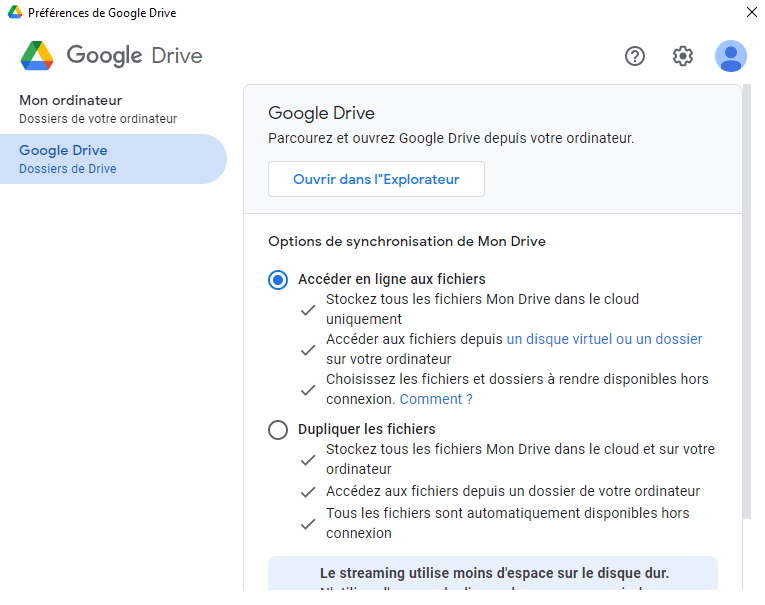Click checkmark beside "Choisissez les fichiers et dossiers"

tap(308, 390)
